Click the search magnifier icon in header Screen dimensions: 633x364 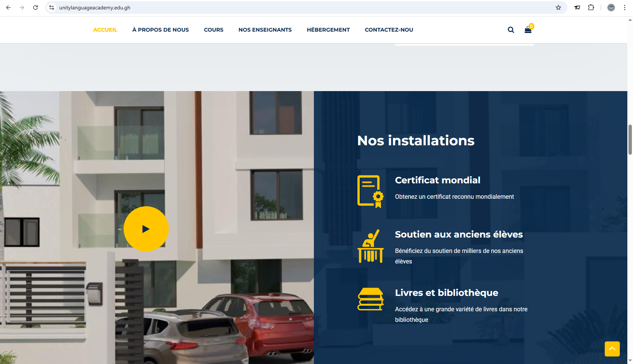511,30
